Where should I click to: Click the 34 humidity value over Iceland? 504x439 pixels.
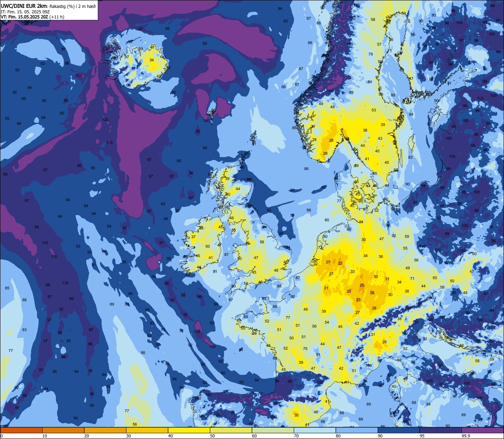click(152, 60)
